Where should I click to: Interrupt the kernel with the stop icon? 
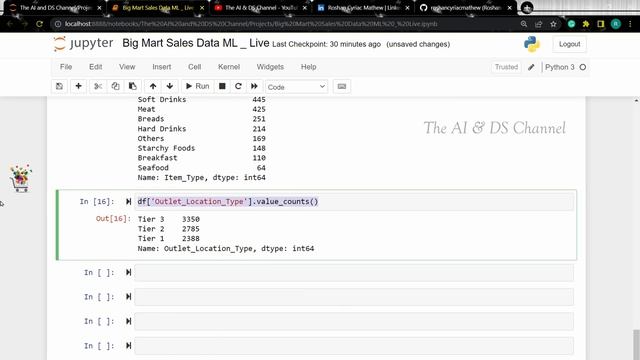pos(222,86)
